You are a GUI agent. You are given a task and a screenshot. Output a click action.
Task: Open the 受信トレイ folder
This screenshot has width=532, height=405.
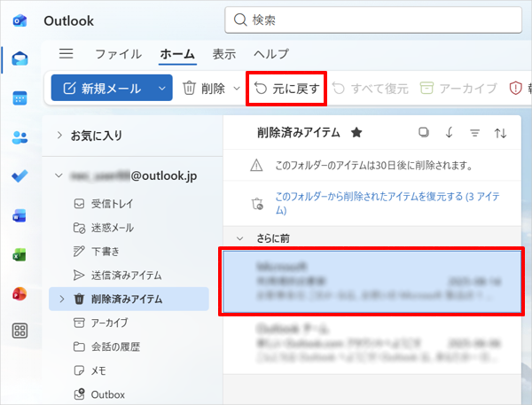click(x=103, y=204)
